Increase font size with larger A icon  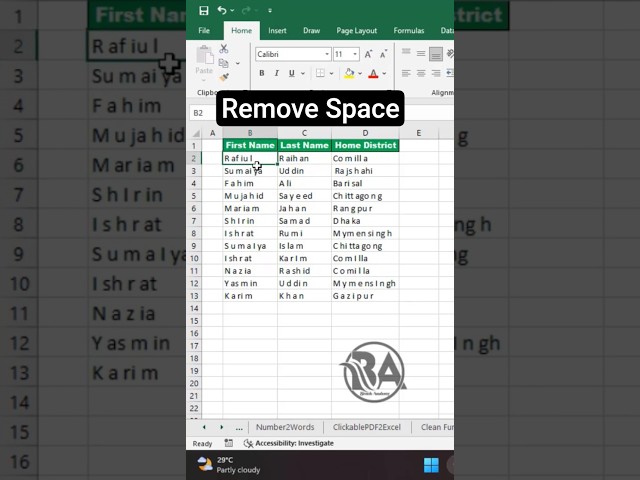[x=368, y=54]
